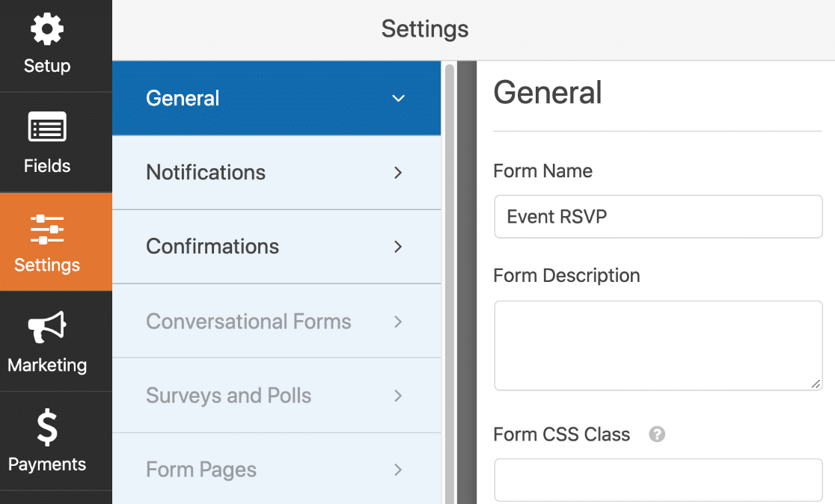Click the Form Description resize handle

pos(816,384)
